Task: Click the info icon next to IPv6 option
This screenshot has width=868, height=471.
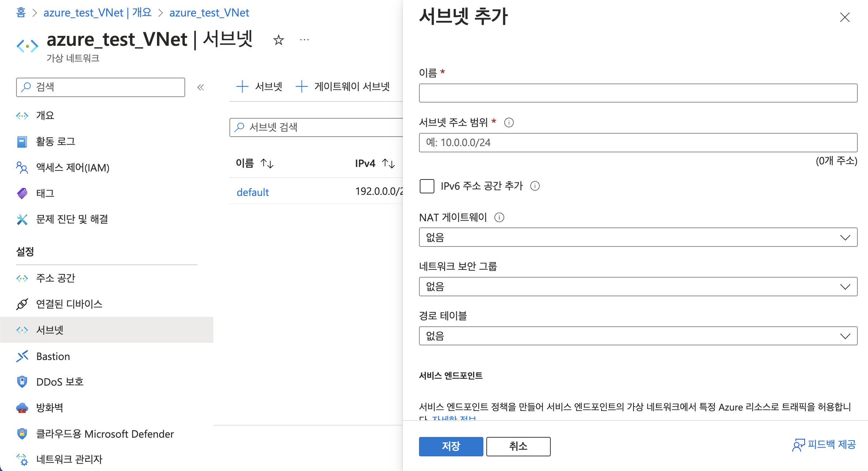Action: (x=535, y=186)
